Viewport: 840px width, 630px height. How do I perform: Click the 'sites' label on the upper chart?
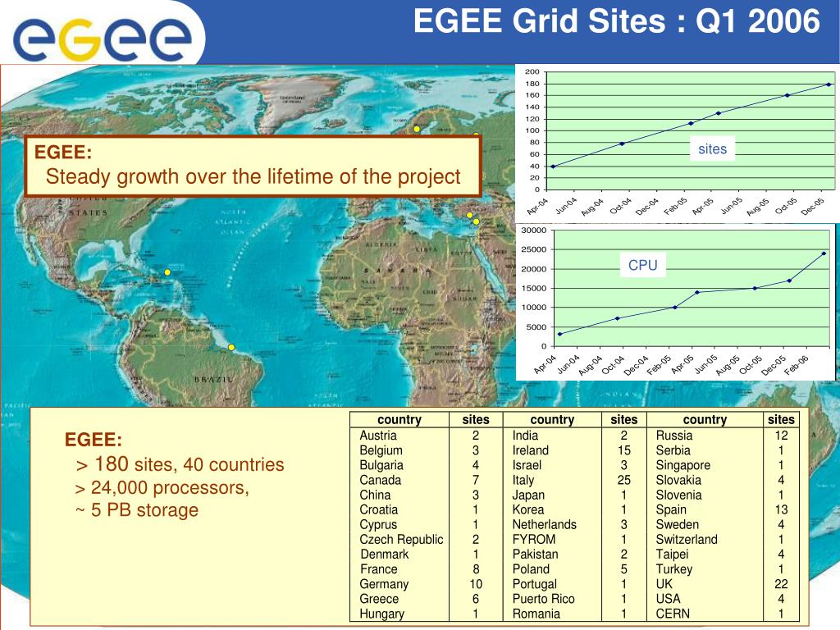[x=713, y=149]
